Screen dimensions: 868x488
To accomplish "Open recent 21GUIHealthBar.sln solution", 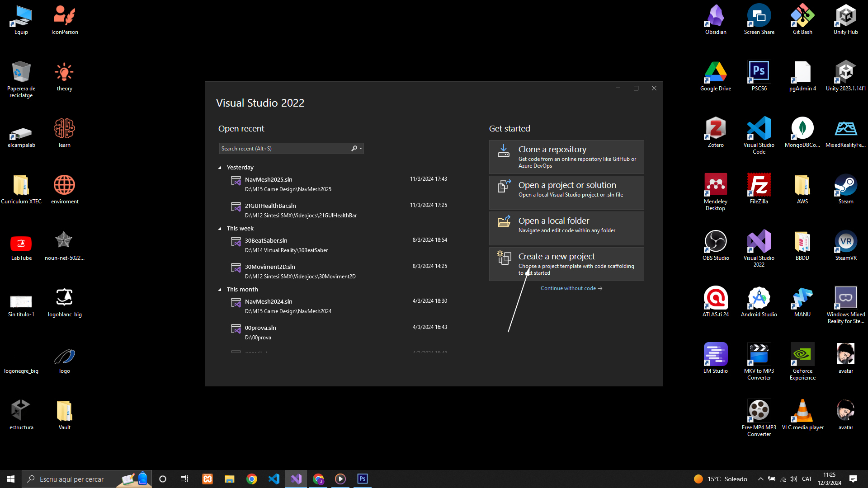I will point(270,206).
